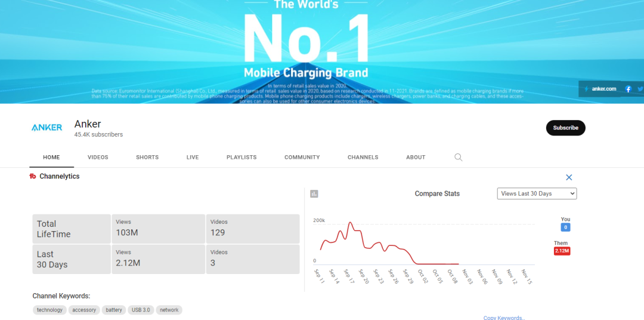
Task: Switch to the COMMUNITY tab
Action: [302, 157]
